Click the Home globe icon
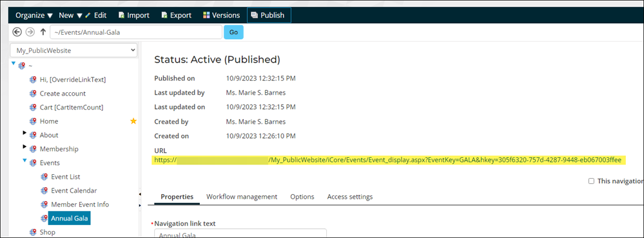This screenshot has width=644, height=238. [x=33, y=121]
